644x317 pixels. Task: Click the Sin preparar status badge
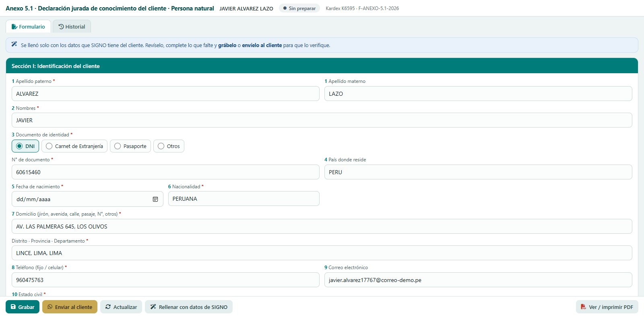tap(299, 8)
